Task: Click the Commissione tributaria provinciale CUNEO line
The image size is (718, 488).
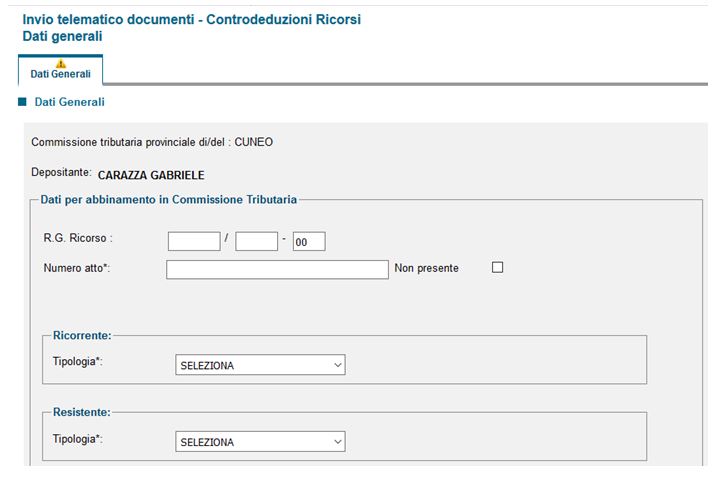Action: pos(152,142)
